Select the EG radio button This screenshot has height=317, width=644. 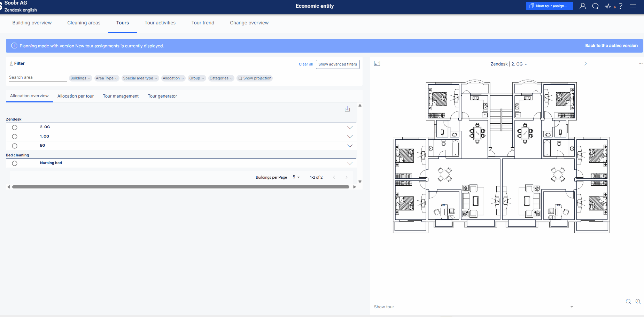point(15,146)
